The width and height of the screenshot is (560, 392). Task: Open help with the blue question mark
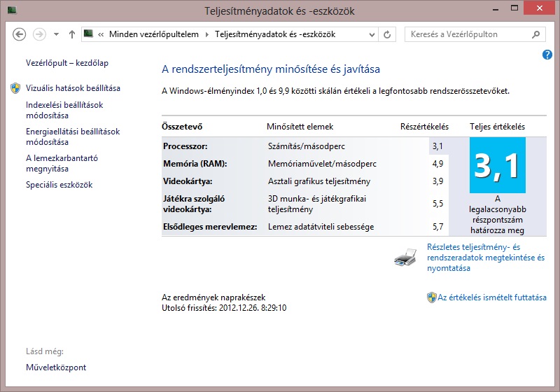click(547, 55)
